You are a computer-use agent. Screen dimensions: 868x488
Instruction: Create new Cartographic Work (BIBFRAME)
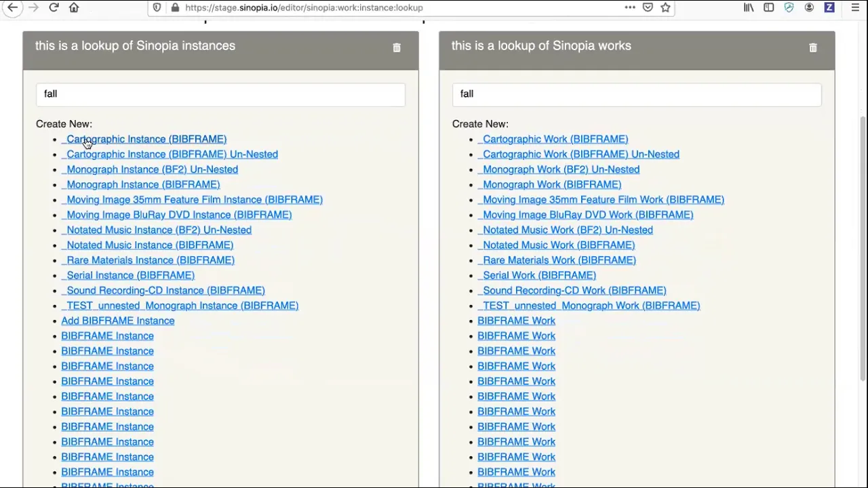pos(553,139)
